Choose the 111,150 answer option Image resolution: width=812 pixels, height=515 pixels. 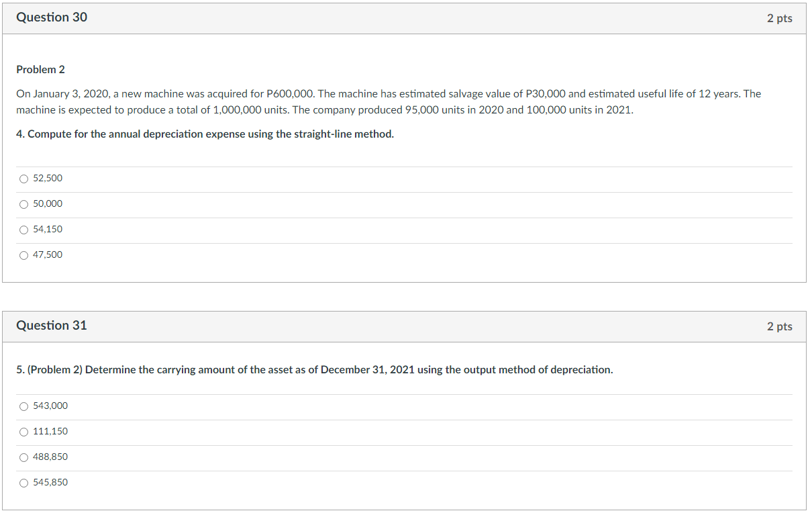coord(24,432)
